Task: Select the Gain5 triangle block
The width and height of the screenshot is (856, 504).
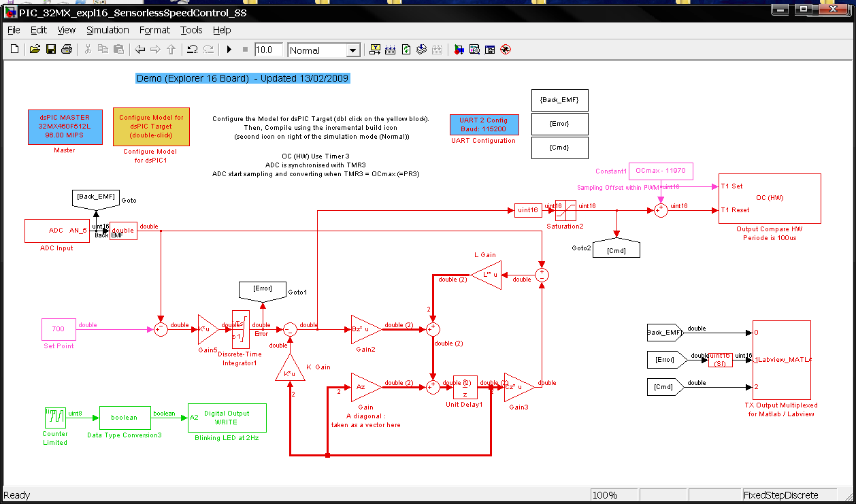Action: 207,329
